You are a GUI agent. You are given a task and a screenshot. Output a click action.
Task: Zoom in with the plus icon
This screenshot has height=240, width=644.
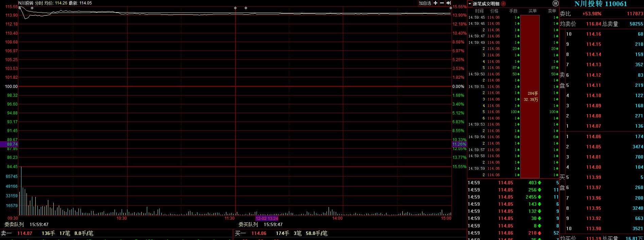pyautogui.click(x=436, y=3)
